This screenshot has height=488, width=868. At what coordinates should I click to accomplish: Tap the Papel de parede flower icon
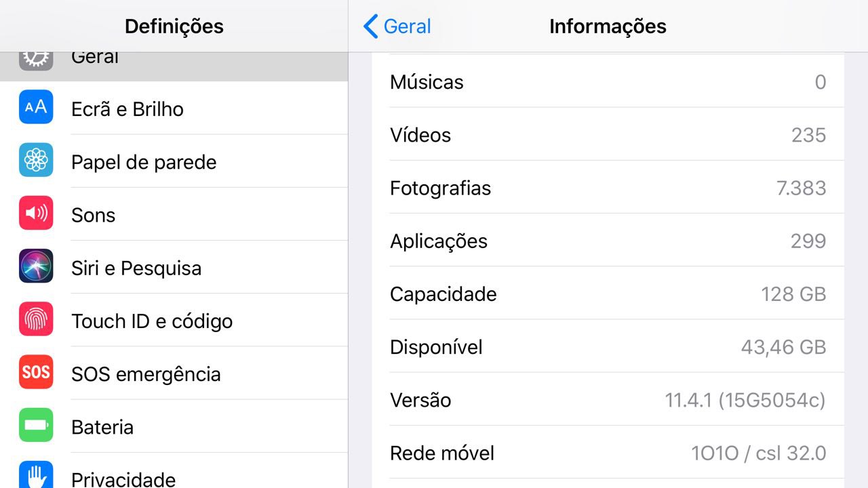[36, 161]
